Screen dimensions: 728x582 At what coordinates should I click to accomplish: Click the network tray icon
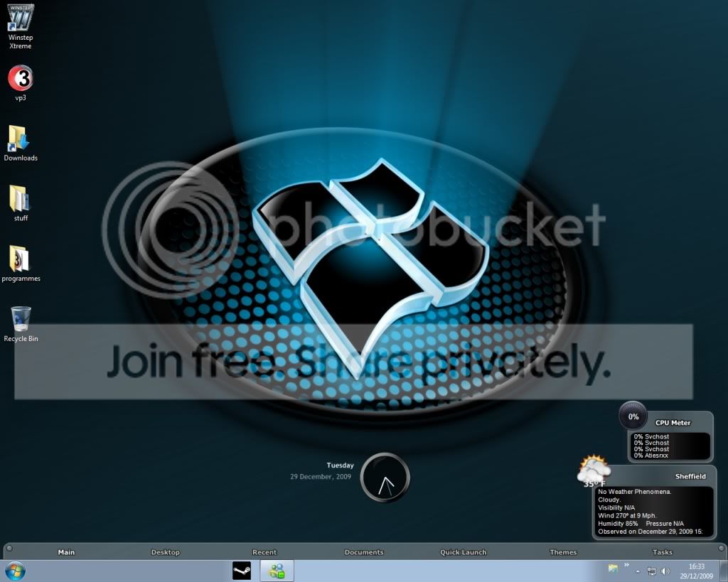click(x=651, y=571)
